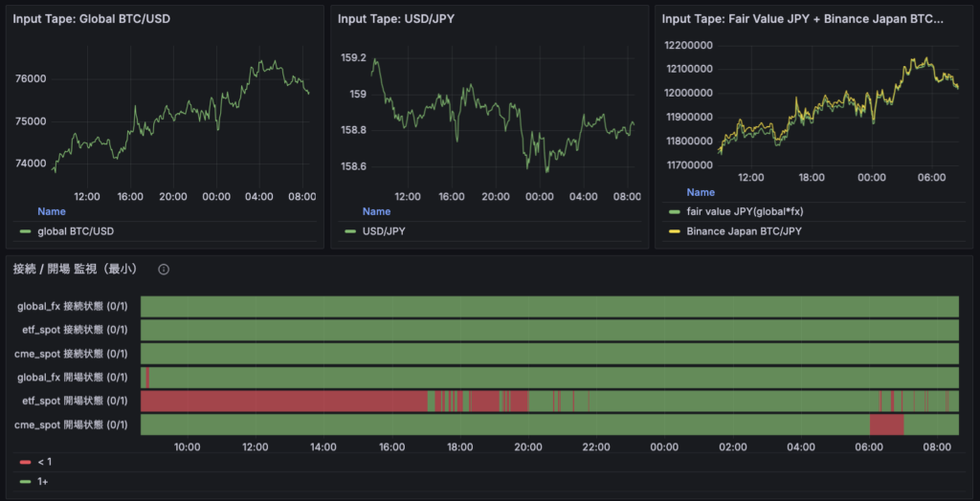Toggle the global BTC/USD legend series label

(75, 231)
